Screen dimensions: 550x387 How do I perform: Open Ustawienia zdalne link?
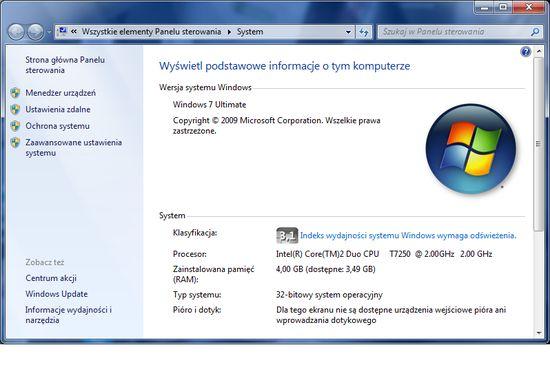pos(58,109)
